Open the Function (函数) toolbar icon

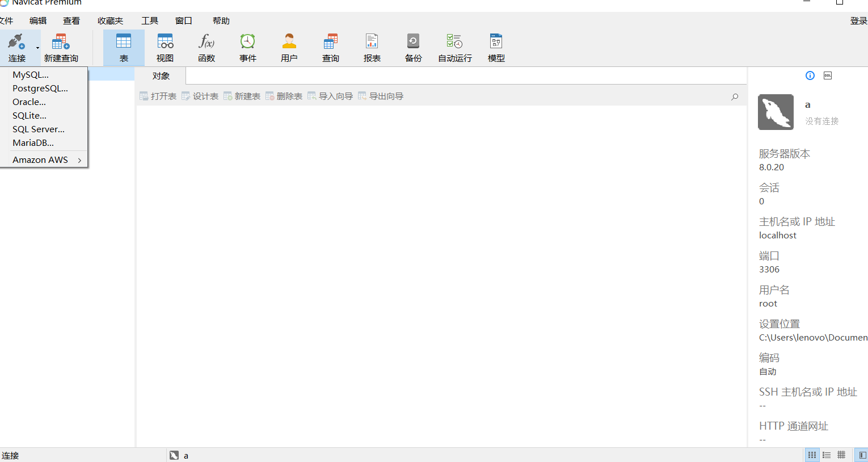point(207,41)
